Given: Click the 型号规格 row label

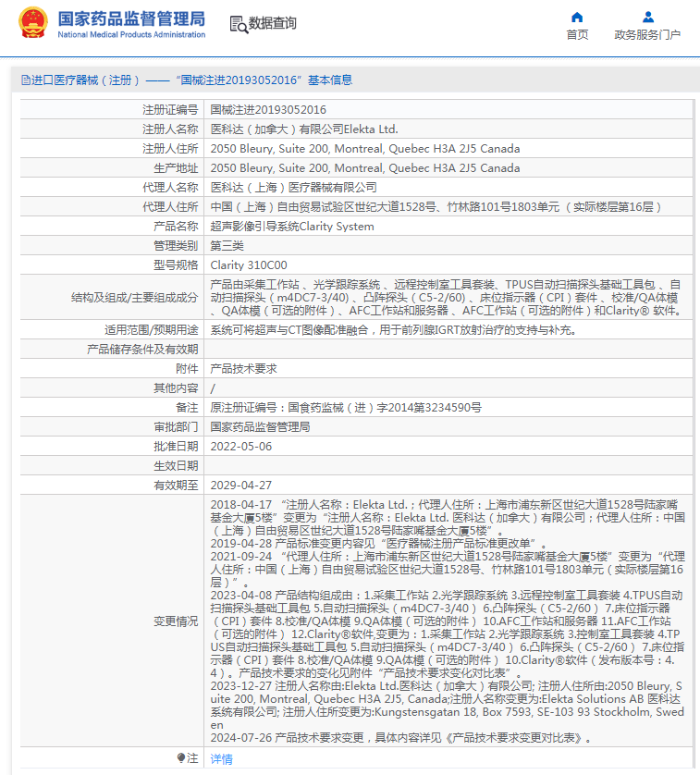Looking at the screenshot, I should [x=176, y=264].
